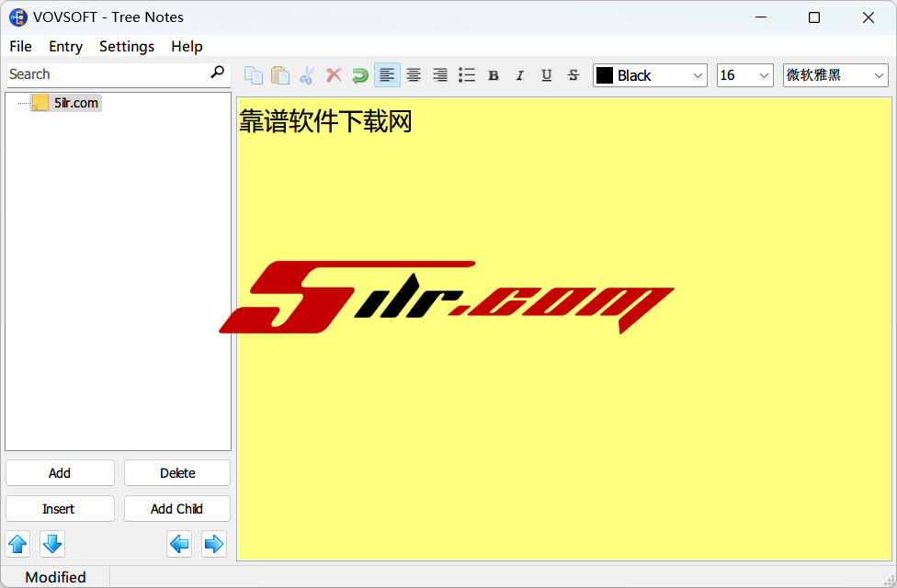This screenshot has width=897, height=588.
Task: Click the red X delete icon
Action: (x=334, y=75)
